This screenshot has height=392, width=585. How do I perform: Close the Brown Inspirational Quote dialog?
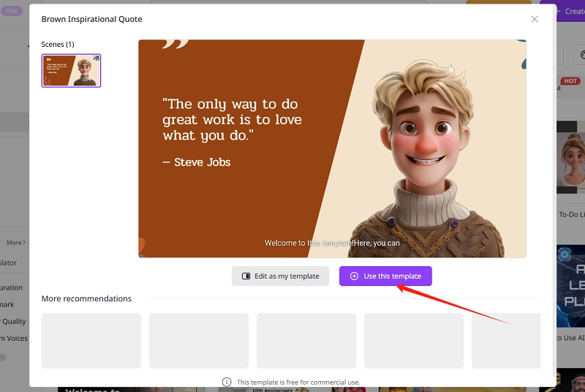(535, 19)
